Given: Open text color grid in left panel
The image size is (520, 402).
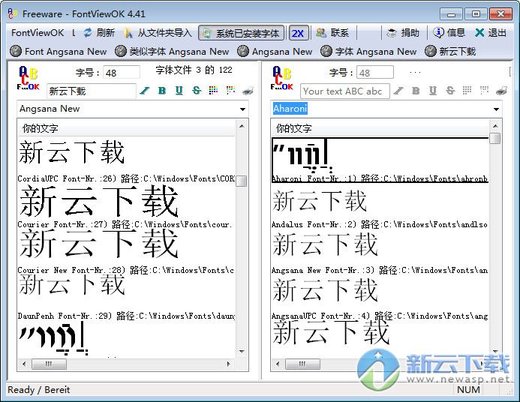Looking at the screenshot, I should coord(213,90).
